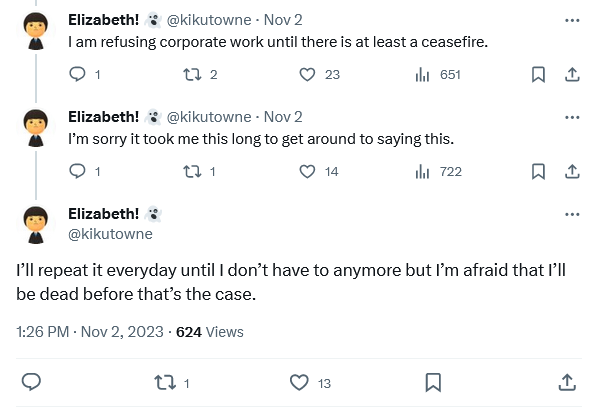
Task: Like the tweet with 14 likes
Action: pyautogui.click(x=307, y=171)
